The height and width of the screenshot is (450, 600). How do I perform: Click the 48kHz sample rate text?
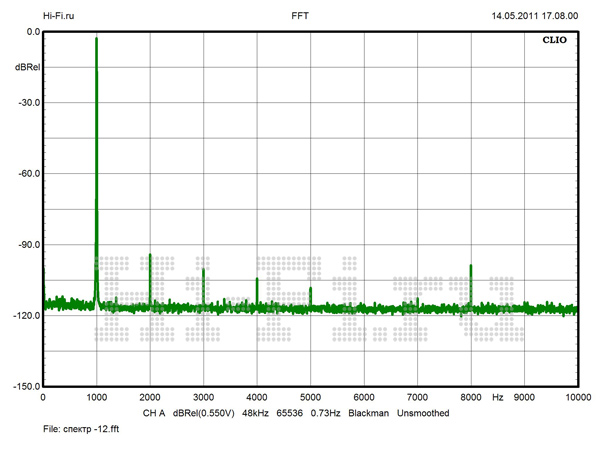(x=255, y=413)
